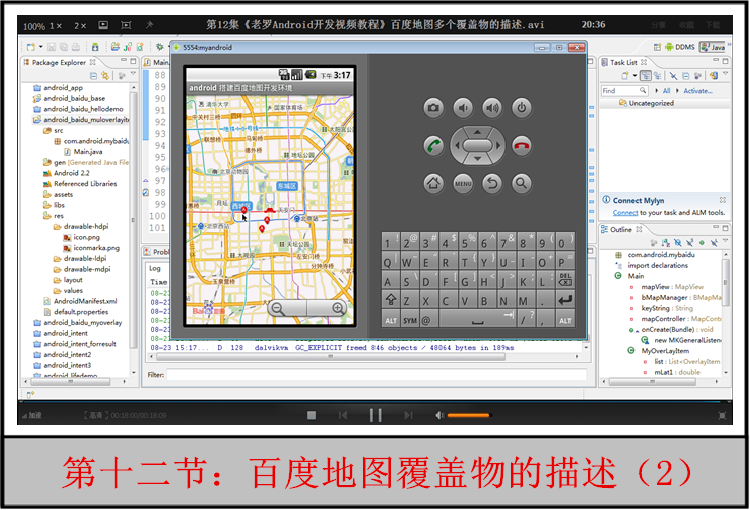This screenshot has width=750, height=510.
Task: Click the emulator camera button
Action: (433, 108)
